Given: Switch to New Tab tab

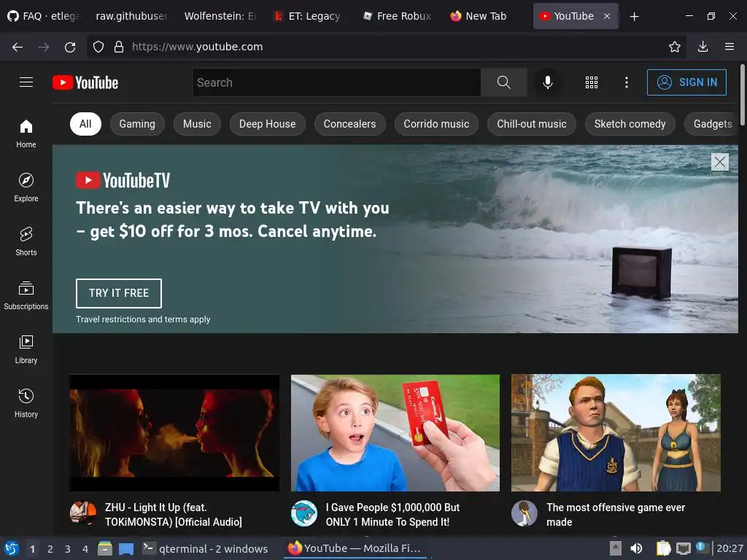Looking at the screenshot, I should (486, 16).
